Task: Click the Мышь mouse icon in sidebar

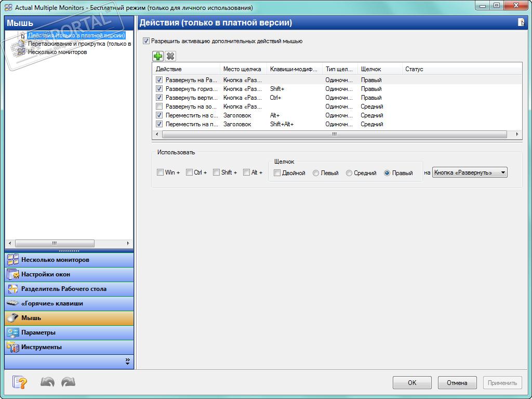Action: pyautogui.click(x=13, y=318)
